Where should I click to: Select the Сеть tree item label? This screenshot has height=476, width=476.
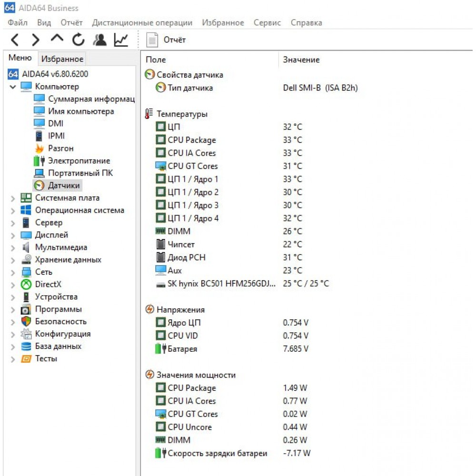pos(44,272)
